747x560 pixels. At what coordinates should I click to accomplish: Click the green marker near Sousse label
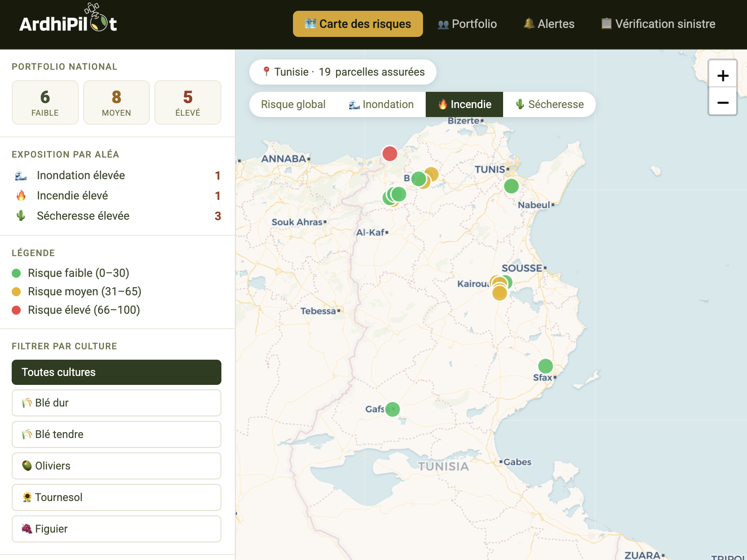(508, 282)
